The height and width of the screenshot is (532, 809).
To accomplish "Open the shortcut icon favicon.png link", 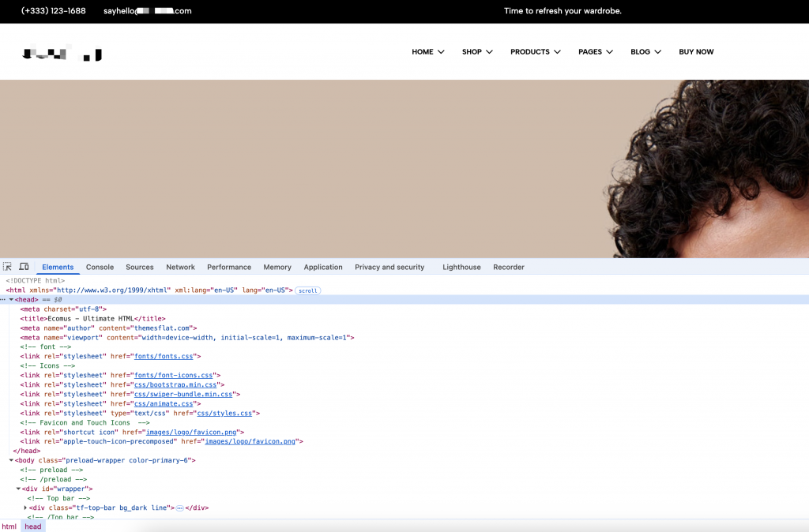I will pyautogui.click(x=191, y=432).
